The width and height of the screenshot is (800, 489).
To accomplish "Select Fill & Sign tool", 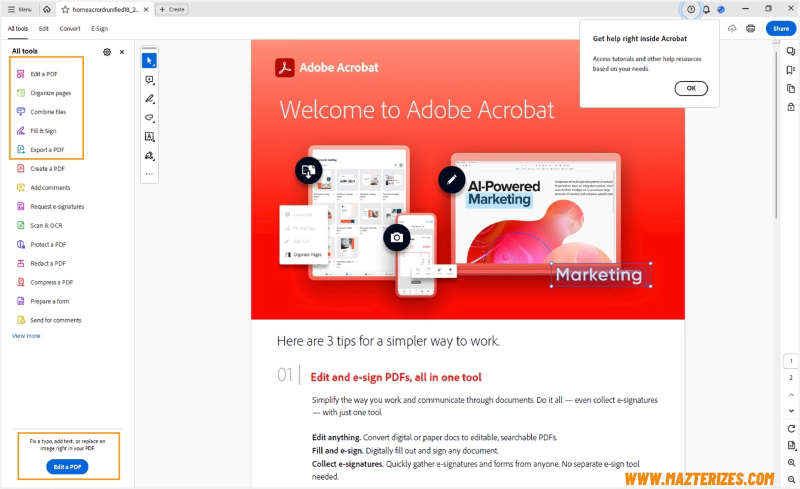I will 43,131.
